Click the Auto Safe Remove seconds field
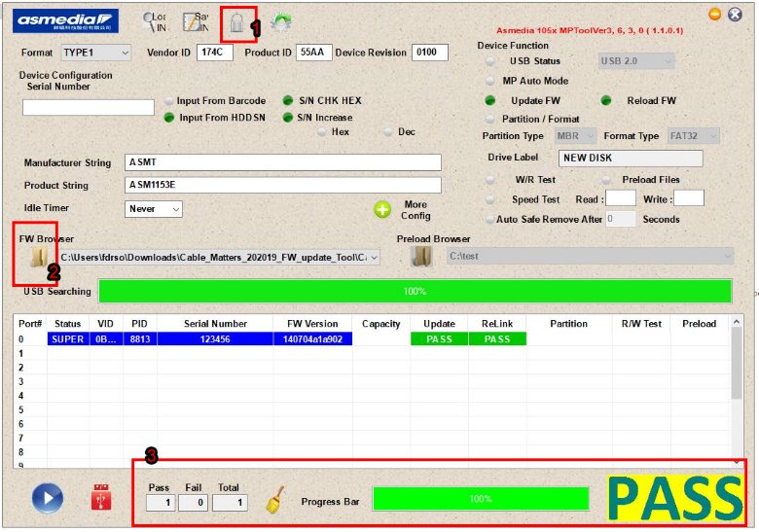This screenshot has height=532, width=759. (x=621, y=219)
